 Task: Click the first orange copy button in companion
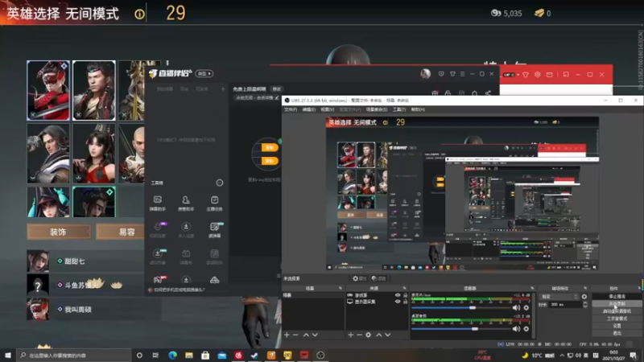270,147
